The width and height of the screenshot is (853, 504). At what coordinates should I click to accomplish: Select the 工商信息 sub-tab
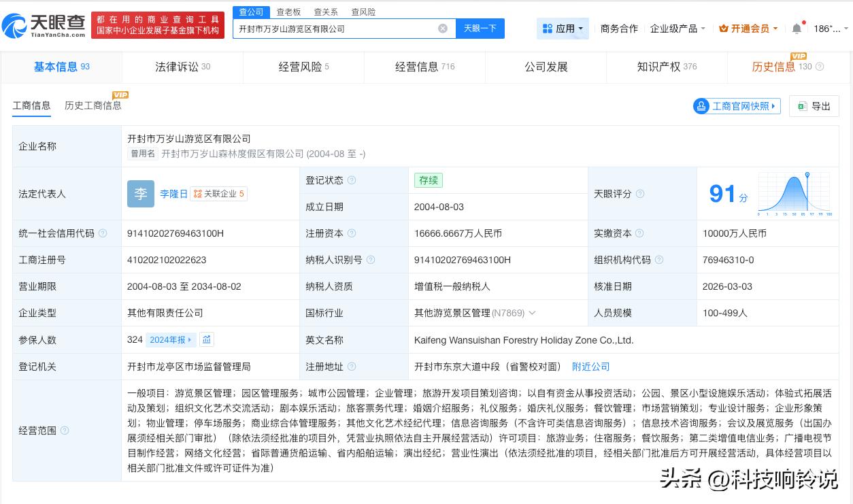click(31, 105)
